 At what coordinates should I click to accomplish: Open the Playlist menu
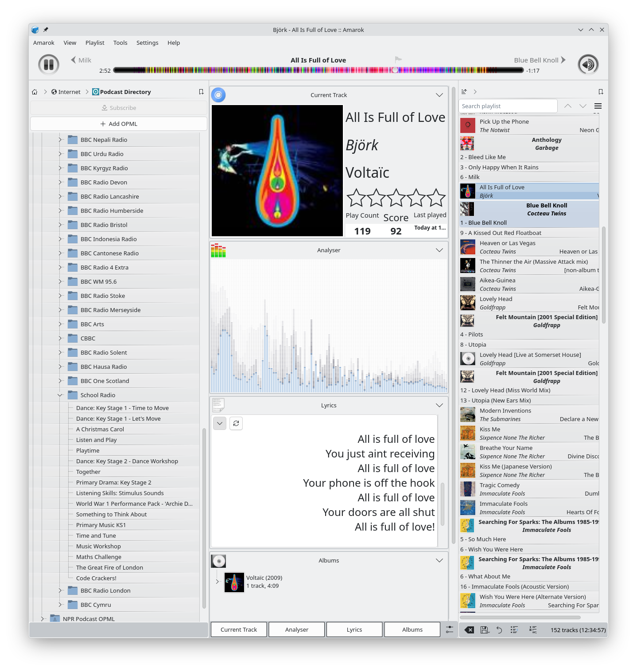click(x=95, y=43)
